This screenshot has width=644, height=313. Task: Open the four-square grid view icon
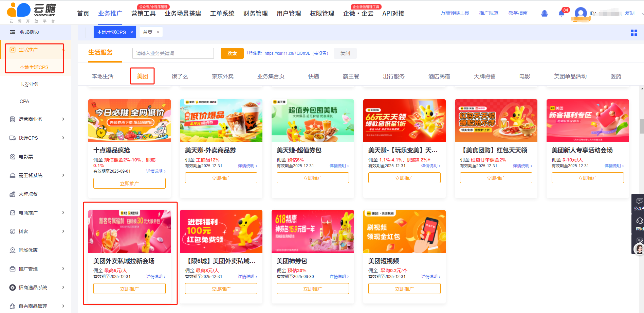[x=634, y=33]
